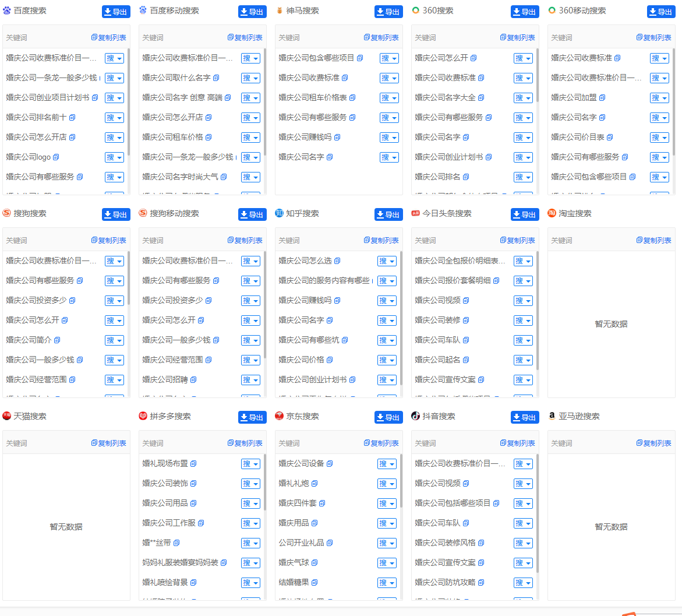Copy keyword 婚庆公司招聘 in 搜狗移动搜索 panel
Screen dimensions: 682x616
pyautogui.click(x=193, y=379)
